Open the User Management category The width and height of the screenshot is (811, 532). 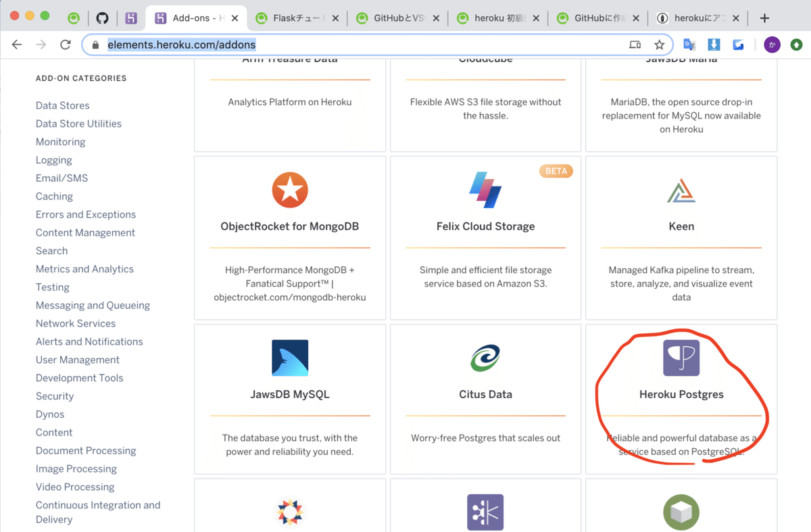click(78, 360)
